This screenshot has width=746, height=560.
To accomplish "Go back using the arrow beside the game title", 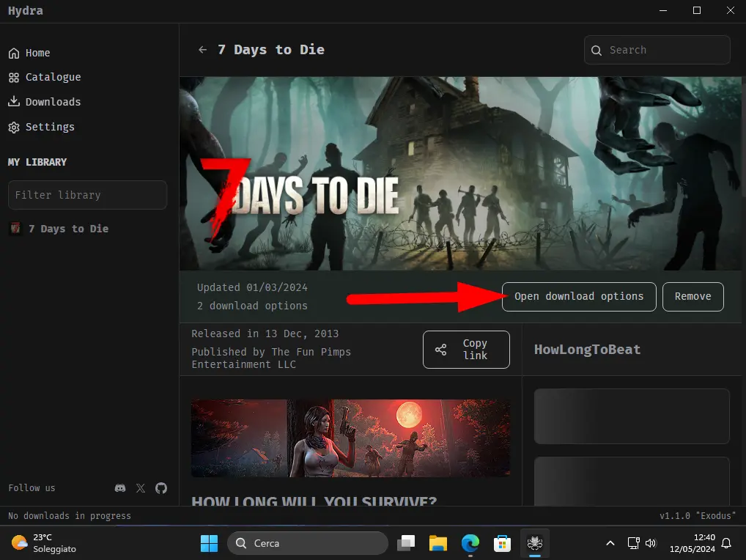I will tap(203, 50).
